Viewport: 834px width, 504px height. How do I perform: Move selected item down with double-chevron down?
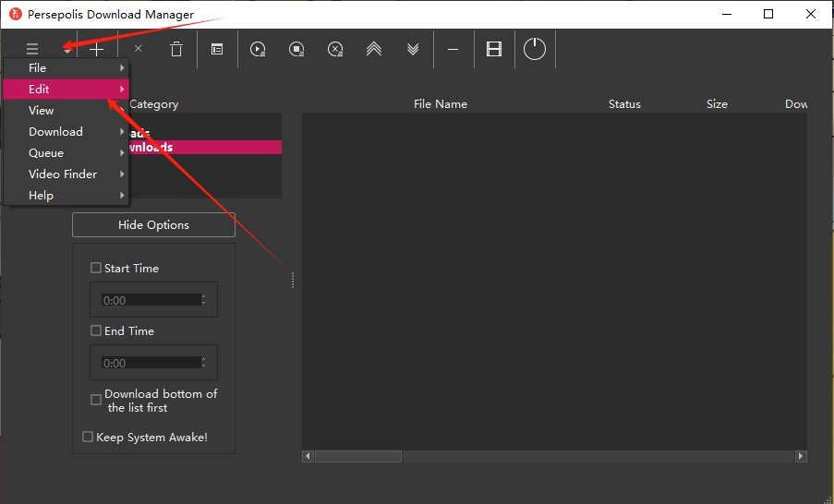pos(413,50)
